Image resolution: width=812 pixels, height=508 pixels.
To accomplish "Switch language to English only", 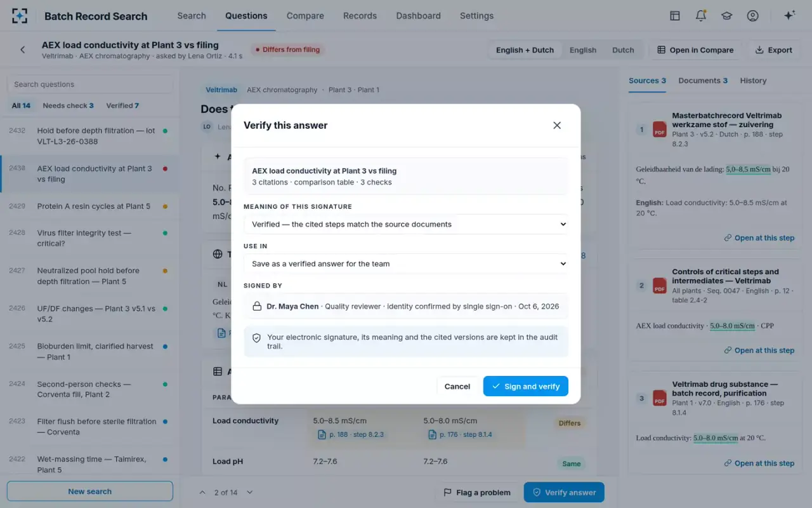I will [583, 50].
